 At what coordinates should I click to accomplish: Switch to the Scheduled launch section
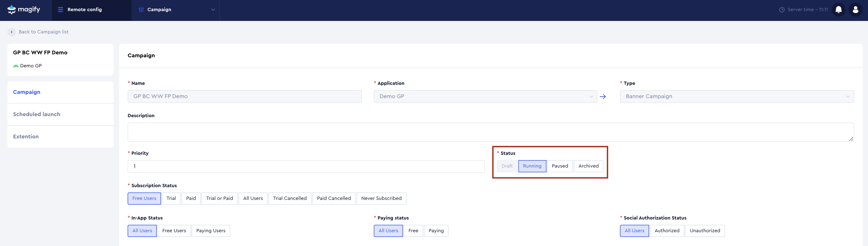(37, 115)
